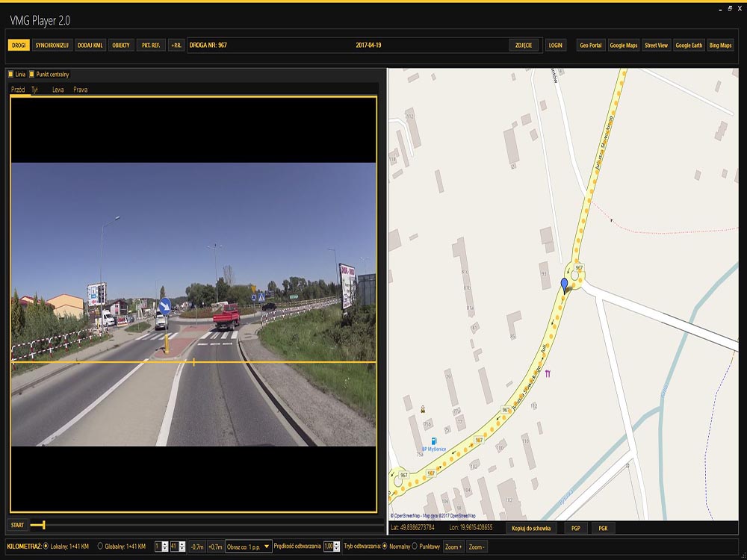Click Kopiuj do schowka button
The image size is (747, 560).
tap(532, 528)
